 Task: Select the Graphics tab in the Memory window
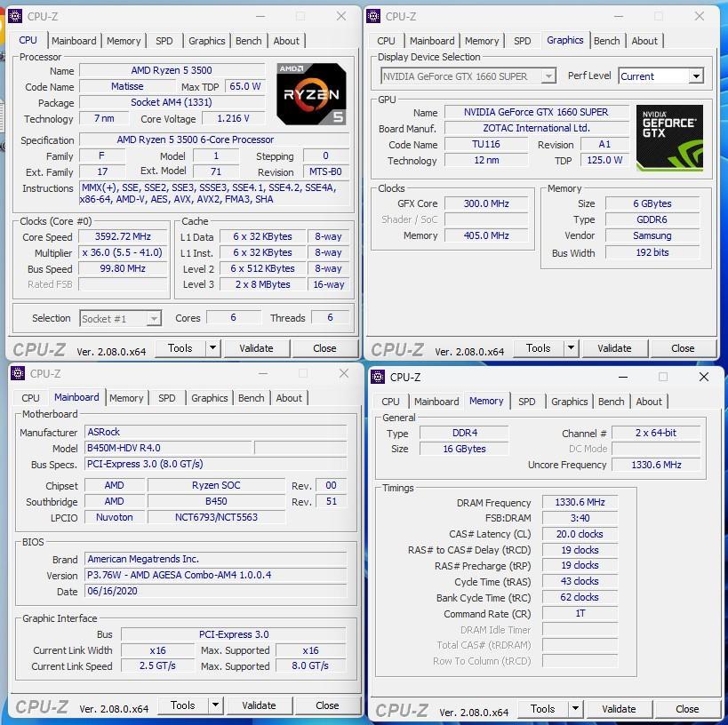[x=569, y=402]
